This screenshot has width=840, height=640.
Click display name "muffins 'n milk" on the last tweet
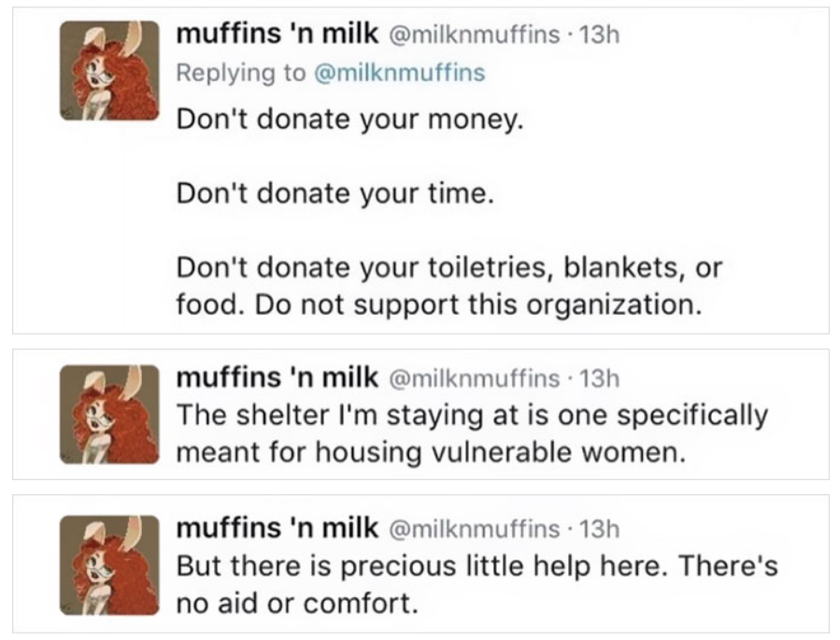[277, 528]
